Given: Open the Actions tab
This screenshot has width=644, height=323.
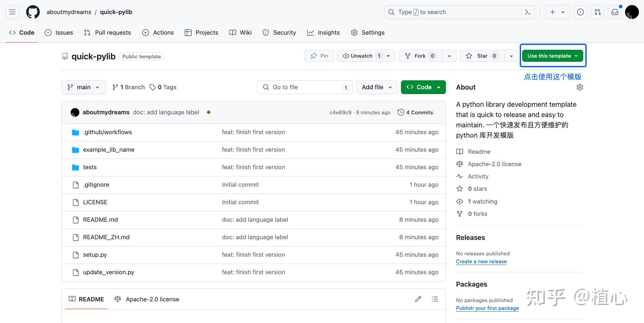Looking at the screenshot, I should (x=158, y=33).
